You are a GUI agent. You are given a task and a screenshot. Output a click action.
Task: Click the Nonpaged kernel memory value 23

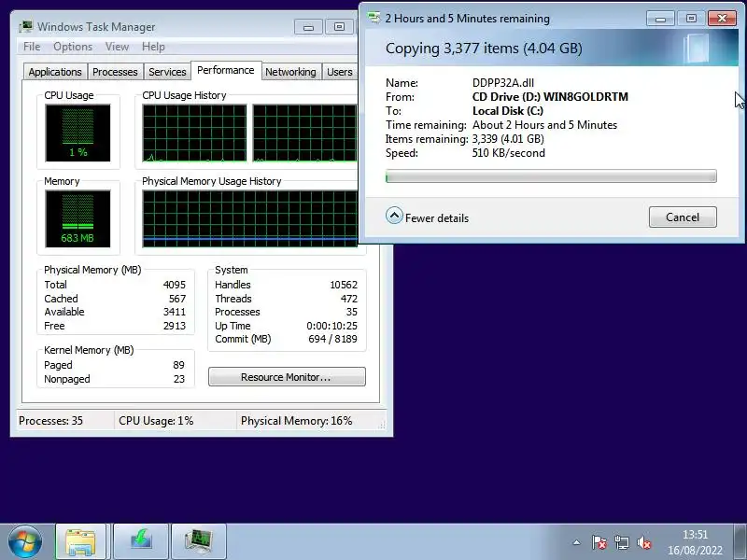click(x=179, y=379)
